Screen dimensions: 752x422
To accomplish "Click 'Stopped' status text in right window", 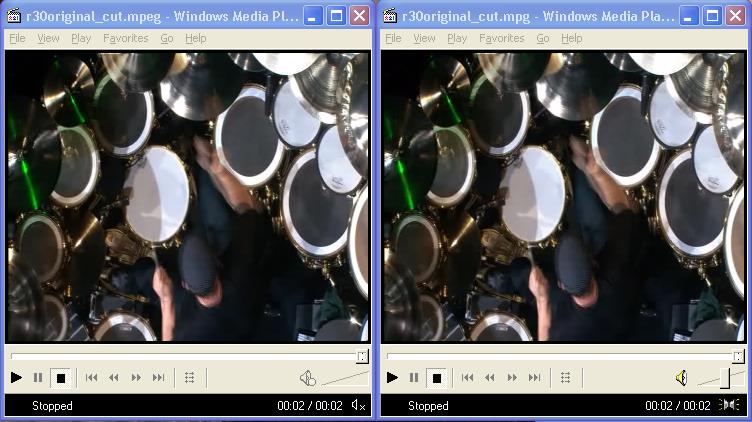I will (428, 406).
